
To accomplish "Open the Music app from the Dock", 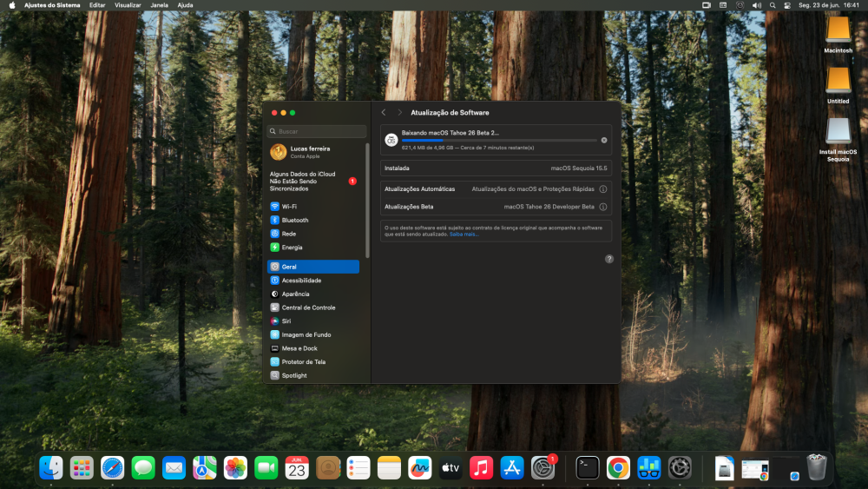I will [481, 468].
